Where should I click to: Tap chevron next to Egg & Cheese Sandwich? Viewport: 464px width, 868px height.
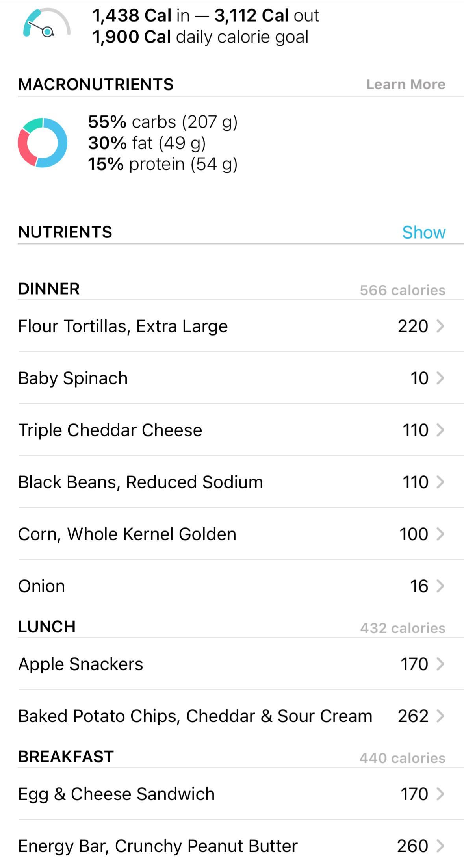point(440,794)
